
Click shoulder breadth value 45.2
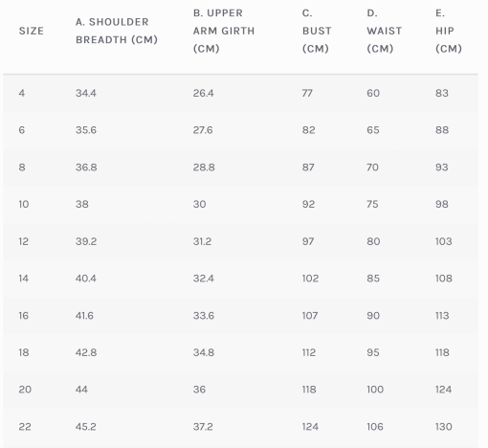coord(86,427)
